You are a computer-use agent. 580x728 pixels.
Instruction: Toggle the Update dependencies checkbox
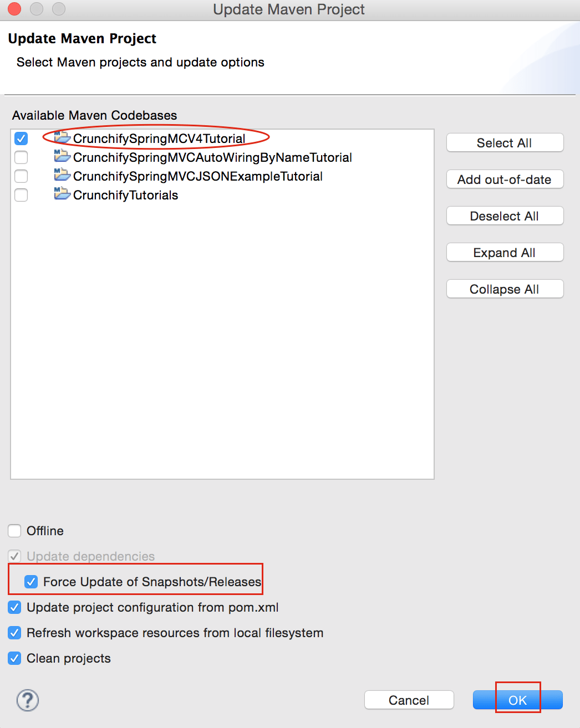[x=14, y=556]
